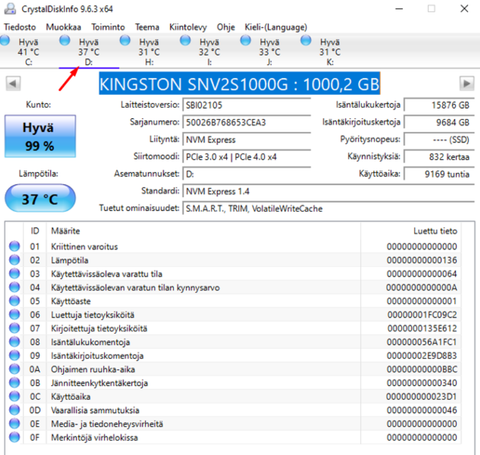The width and height of the screenshot is (480, 455).
Task: Click status orb for 0A Ohjaimen ruuhka-aika
Action: tap(14, 369)
